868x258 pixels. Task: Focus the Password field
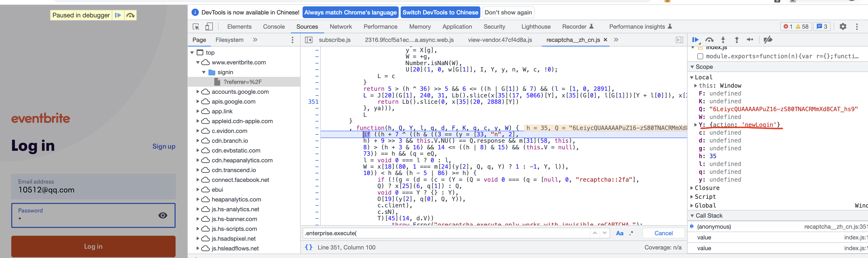[x=93, y=215]
